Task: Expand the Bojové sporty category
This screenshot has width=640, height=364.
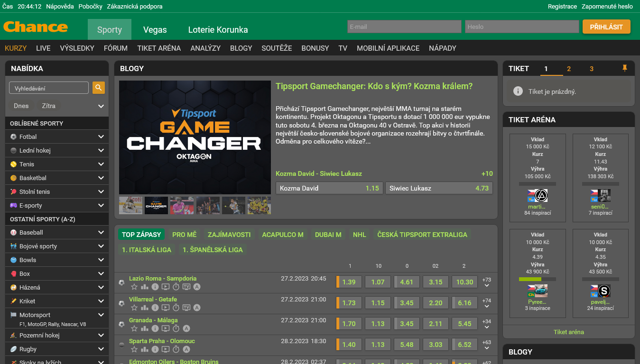Action: coord(101,246)
